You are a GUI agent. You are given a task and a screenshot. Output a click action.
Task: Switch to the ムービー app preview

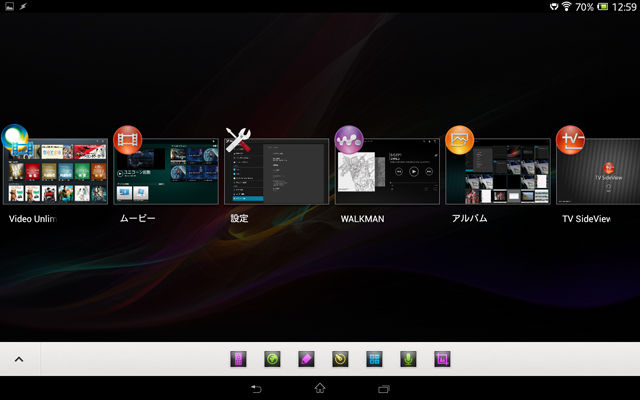(166, 171)
